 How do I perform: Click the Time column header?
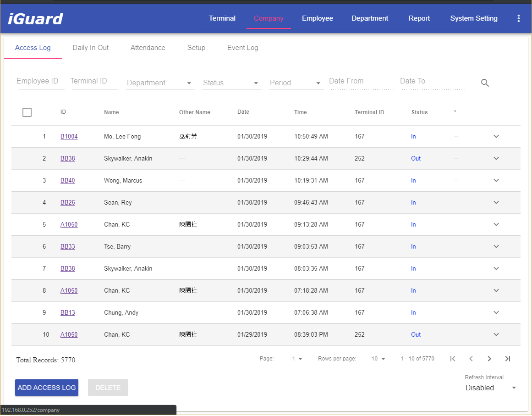click(x=300, y=112)
